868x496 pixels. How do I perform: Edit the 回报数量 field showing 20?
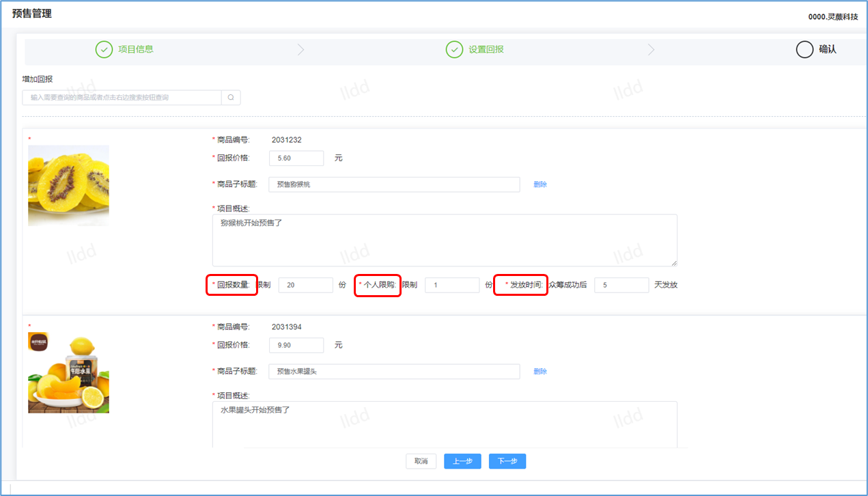306,285
